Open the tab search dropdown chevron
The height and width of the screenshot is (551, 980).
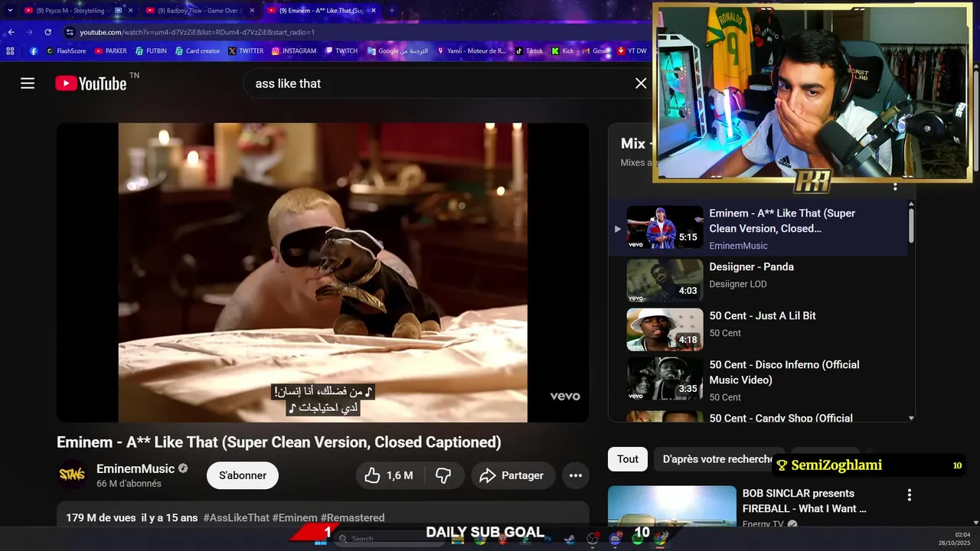(10, 11)
